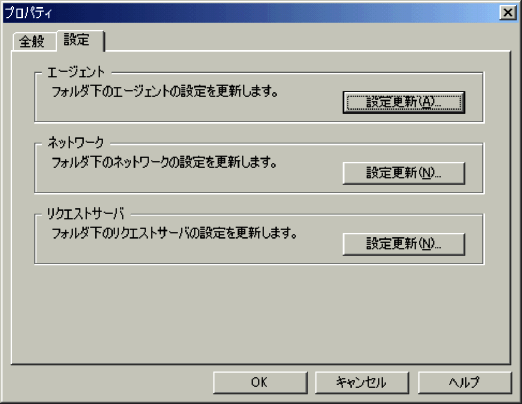Viewport: 522px width, 404px height.
Task: Click the フォルダ下のリクエストサーバの設定を更新します text
Action: point(174,233)
